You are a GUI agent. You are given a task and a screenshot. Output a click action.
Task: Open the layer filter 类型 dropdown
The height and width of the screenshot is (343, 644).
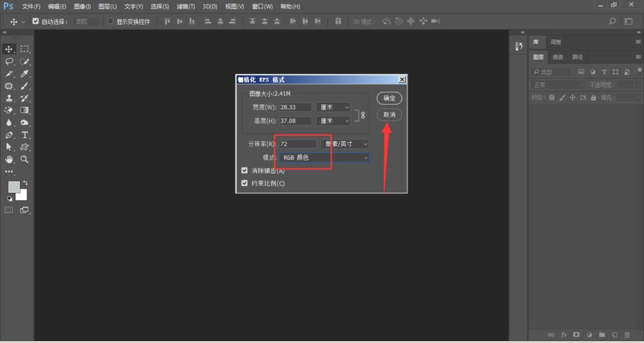pyautogui.click(x=551, y=72)
